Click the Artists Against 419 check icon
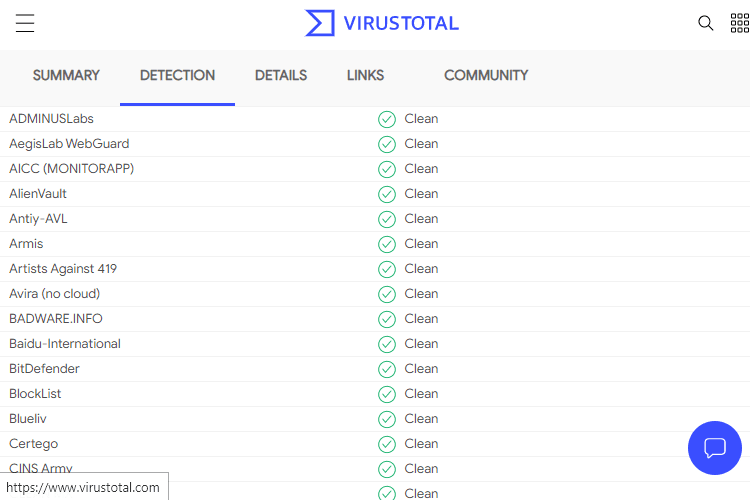Image resolution: width=750 pixels, height=500 pixels. 387,269
